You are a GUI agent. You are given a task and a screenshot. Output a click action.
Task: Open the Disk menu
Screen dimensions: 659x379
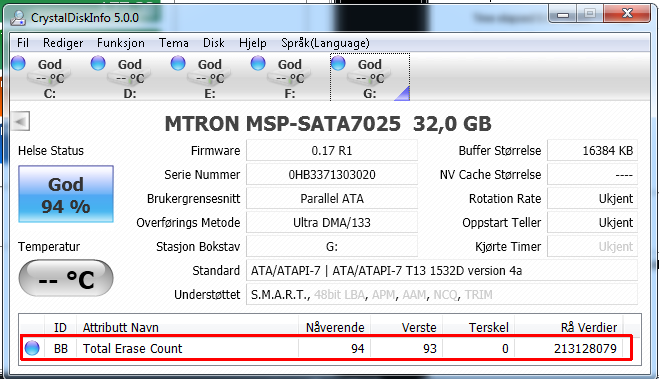[x=214, y=43]
